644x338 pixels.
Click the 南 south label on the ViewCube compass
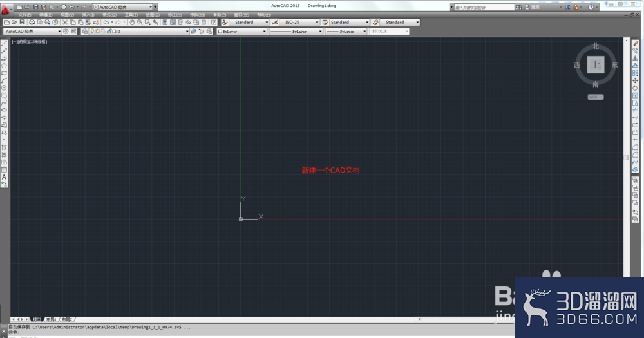click(x=596, y=84)
